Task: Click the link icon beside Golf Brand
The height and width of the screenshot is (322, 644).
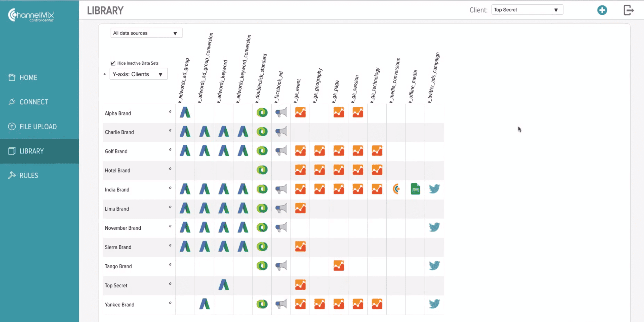Action: (x=170, y=149)
